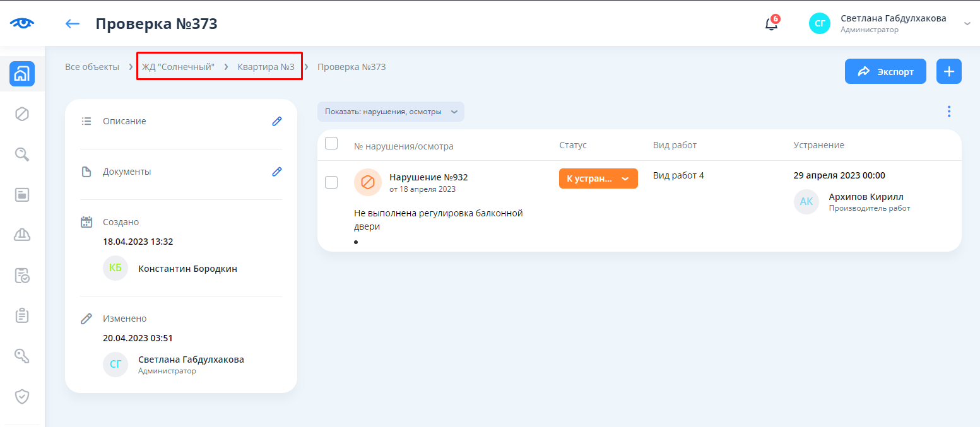Edit the Описание section with pencil
980x427 pixels.
click(x=276, y=121)
